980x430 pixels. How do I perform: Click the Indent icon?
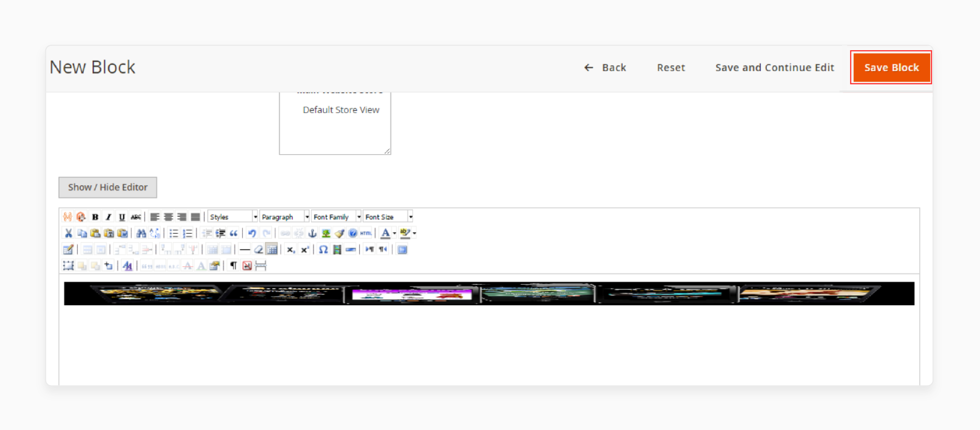click(x=220, y=233)
